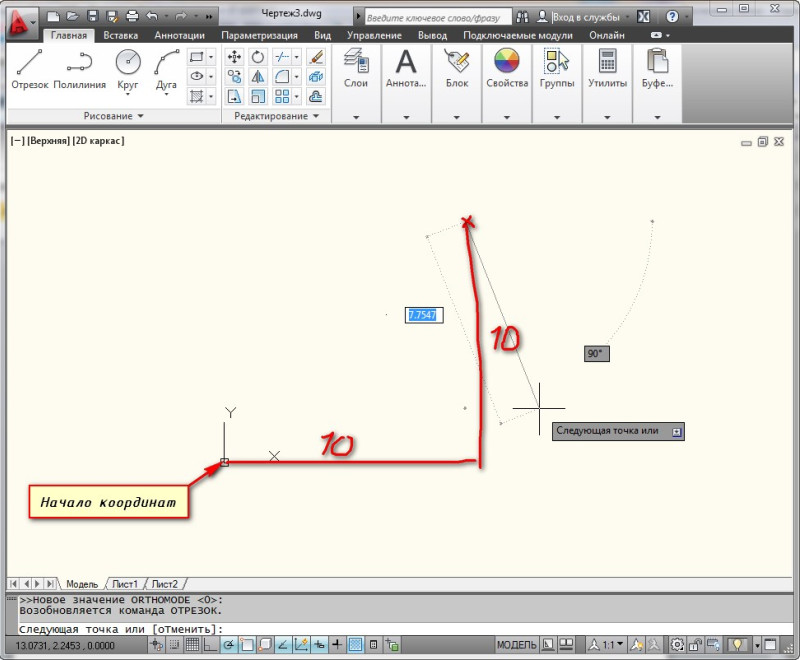Click the [Верхняя] view control label

click(48, 141)
